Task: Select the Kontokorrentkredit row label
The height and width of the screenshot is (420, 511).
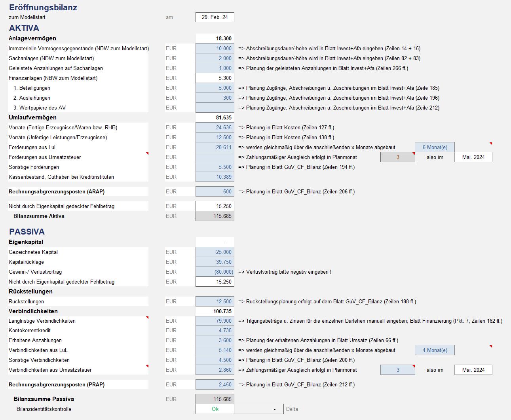Action: 30,330
